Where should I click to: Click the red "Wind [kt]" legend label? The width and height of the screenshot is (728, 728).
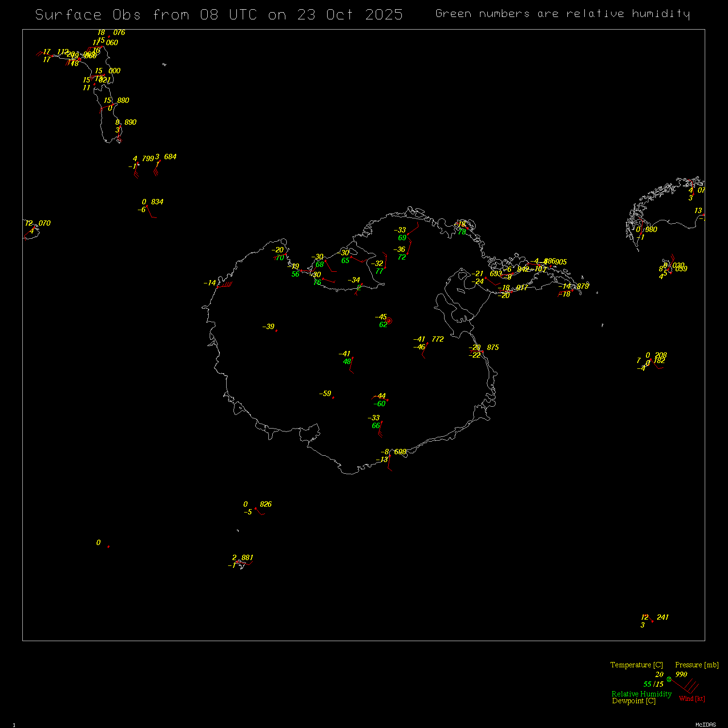pyautogui.click(x=692, y=698)
